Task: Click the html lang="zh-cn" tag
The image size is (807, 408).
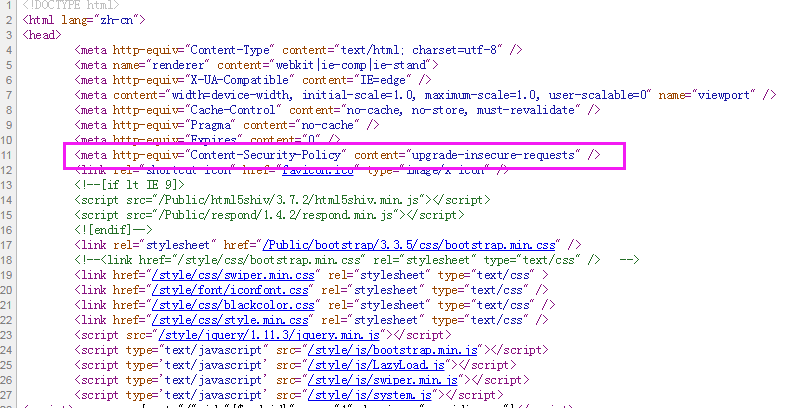Action: tap(84, 20)
